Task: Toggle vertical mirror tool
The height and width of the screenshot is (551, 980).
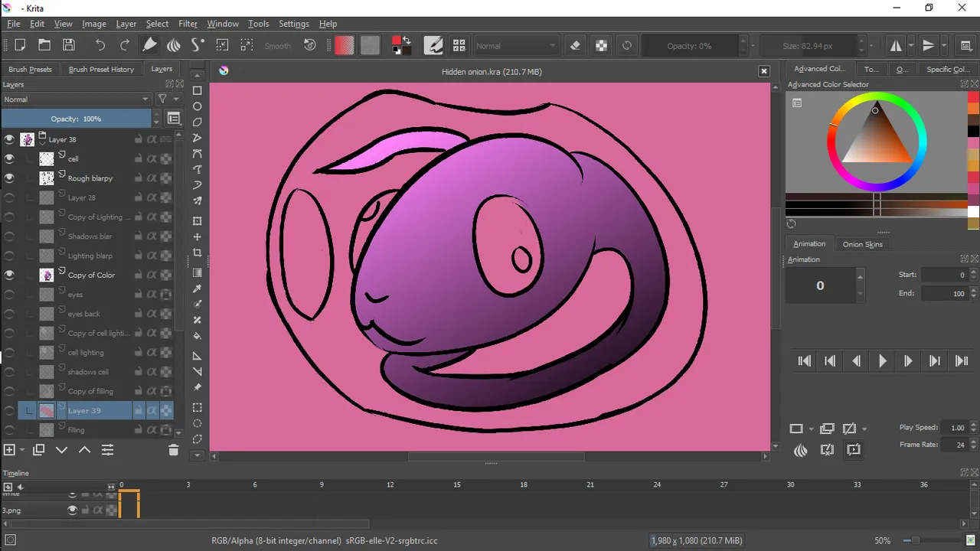Action: 928,45
